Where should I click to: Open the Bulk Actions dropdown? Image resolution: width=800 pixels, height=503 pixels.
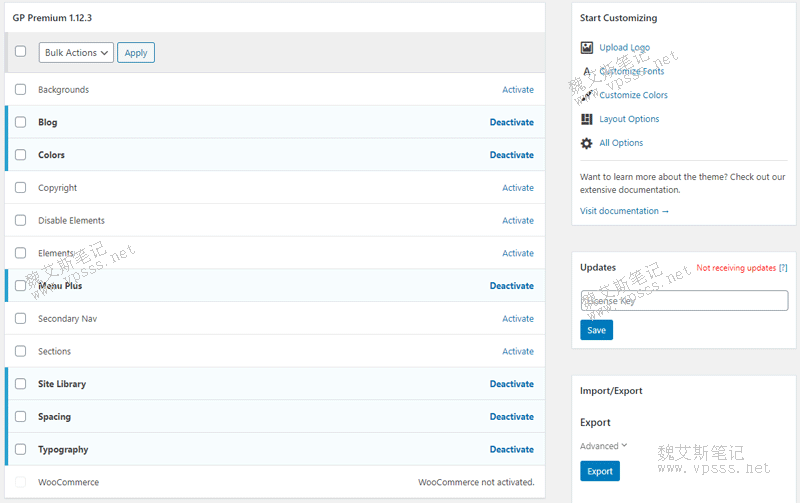point(76,53)
